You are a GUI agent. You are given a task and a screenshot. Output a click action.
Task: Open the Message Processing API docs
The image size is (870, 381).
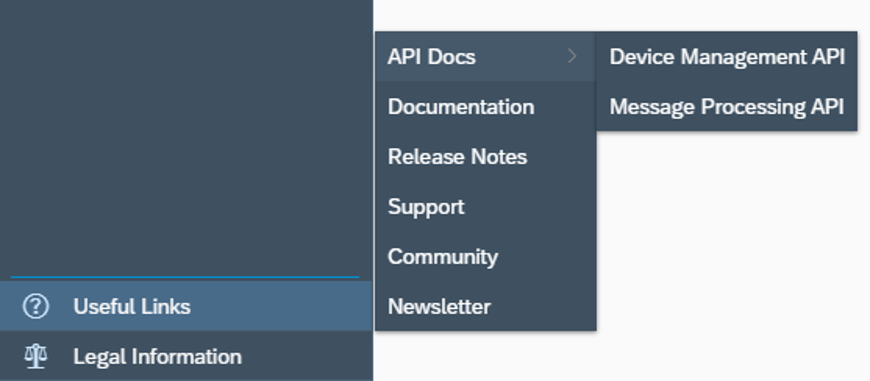point(727,106)
